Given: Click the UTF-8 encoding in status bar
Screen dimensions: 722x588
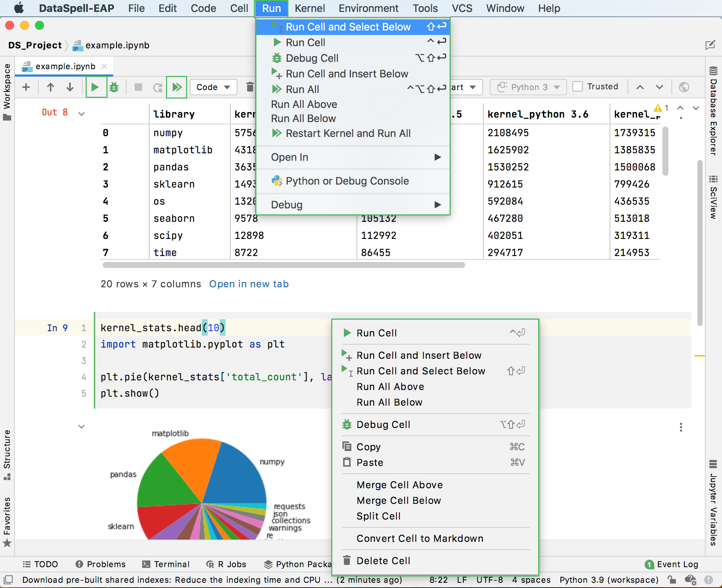Looking at the screenshot, I should [x=490, y=580].
